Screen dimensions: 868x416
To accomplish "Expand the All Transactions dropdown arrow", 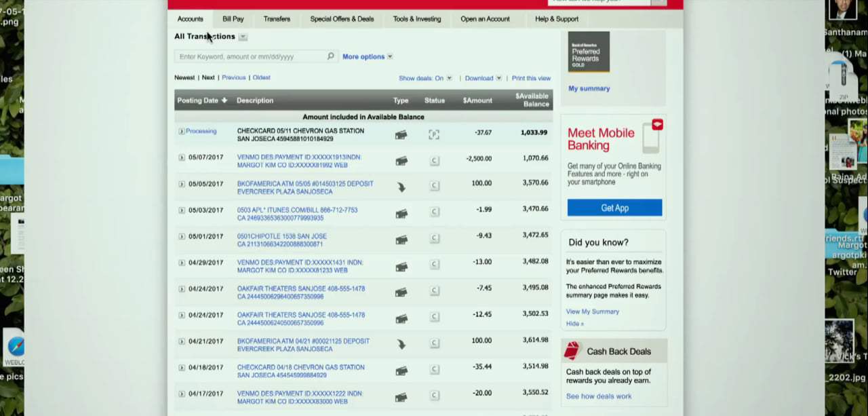I will click(243, 37).
